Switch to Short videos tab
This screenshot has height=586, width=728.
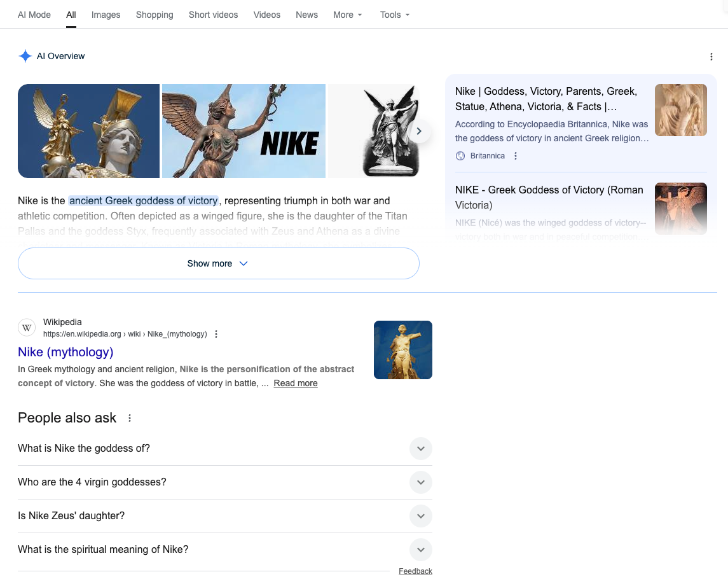pos(213,15)
